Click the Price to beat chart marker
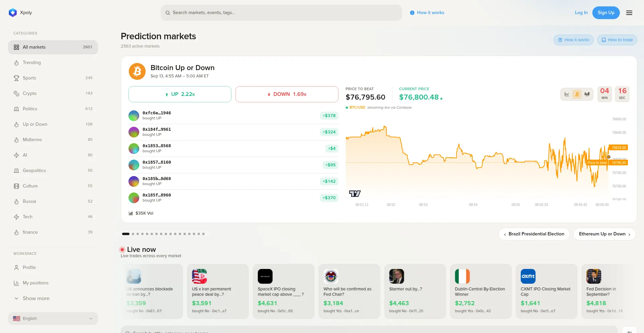The width and height of the screenshot is (644, 333). tap(597, 163)
